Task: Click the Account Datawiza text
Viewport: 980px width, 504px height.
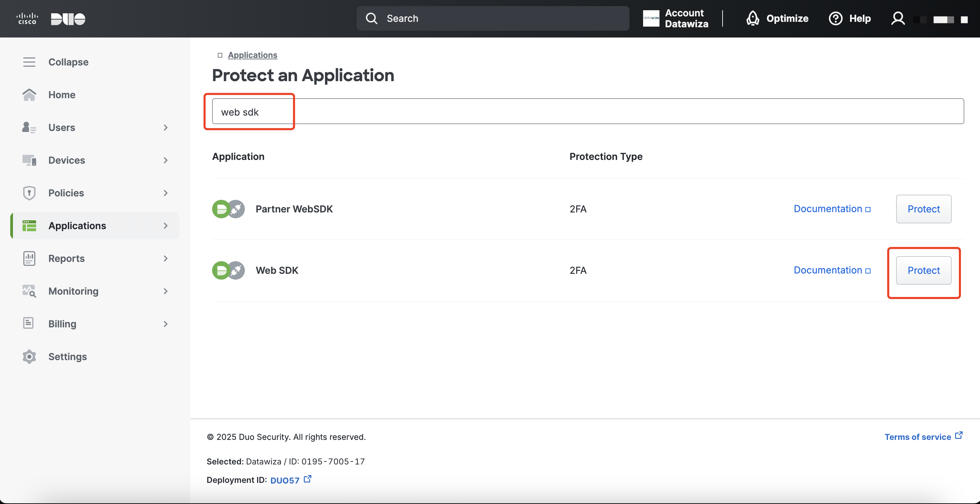Action: click(687, 18)
